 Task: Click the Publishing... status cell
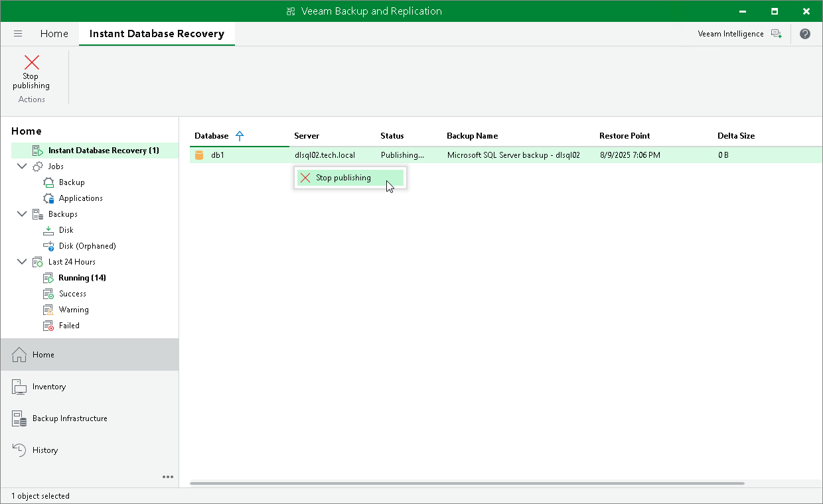(x=402, y=155)
